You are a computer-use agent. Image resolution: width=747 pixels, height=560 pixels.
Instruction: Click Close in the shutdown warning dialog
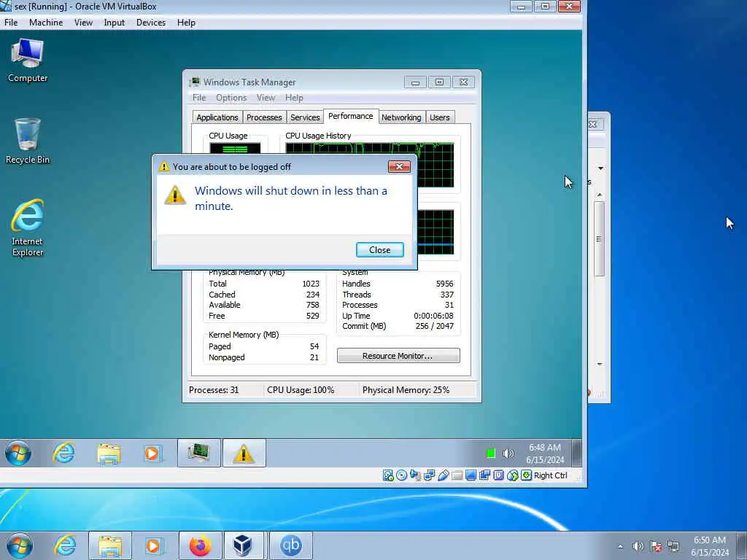379,250
